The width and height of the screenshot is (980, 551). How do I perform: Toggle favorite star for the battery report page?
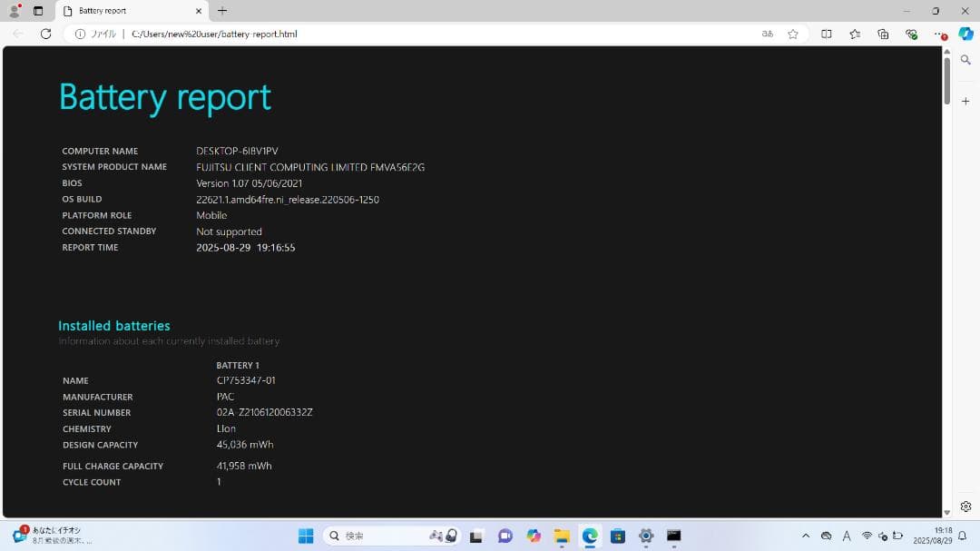[793, 34]
